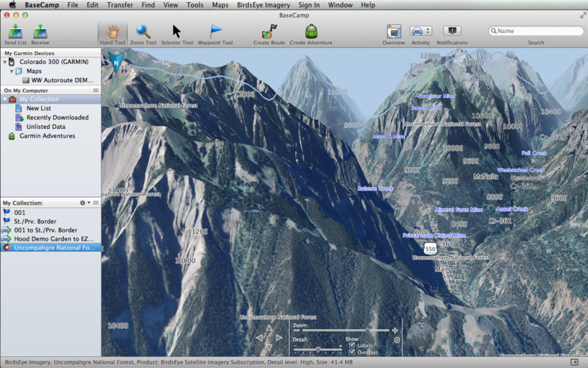
Task: Collapse the Colorado 300 (GARMIN) device
Action: click(5, 62)
